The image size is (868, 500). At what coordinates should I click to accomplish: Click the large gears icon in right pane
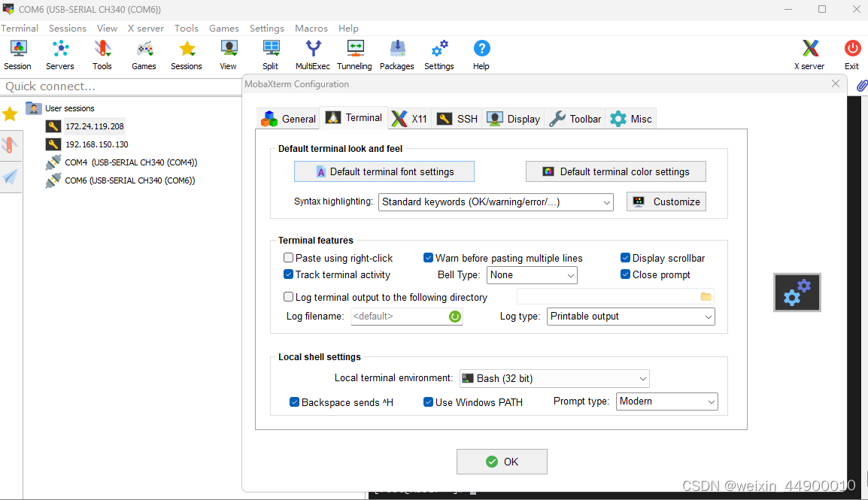(797, 292)
